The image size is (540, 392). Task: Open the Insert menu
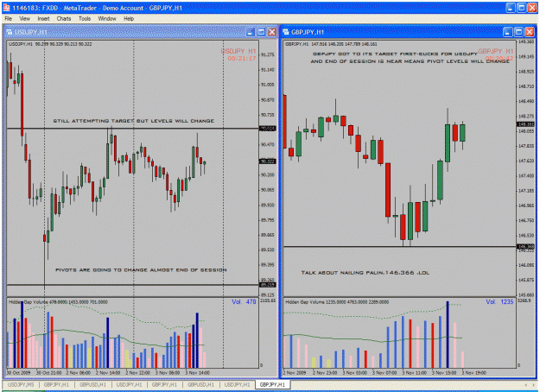[43, 19]
